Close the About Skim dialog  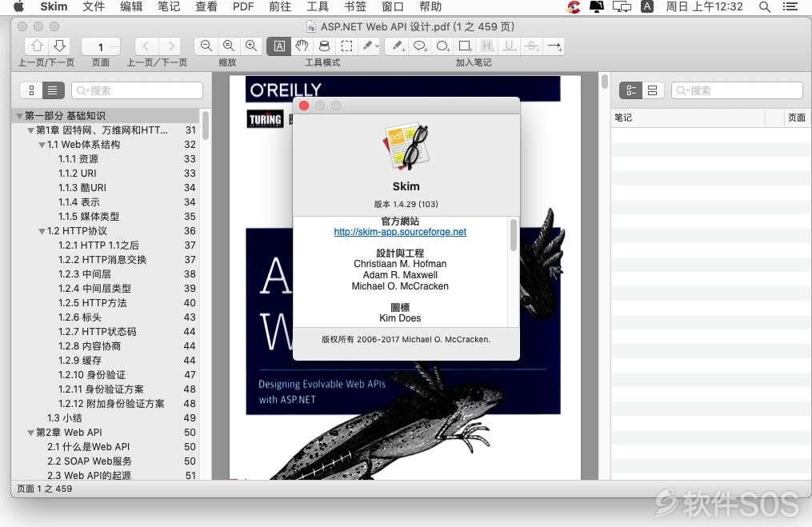point(304,106)
